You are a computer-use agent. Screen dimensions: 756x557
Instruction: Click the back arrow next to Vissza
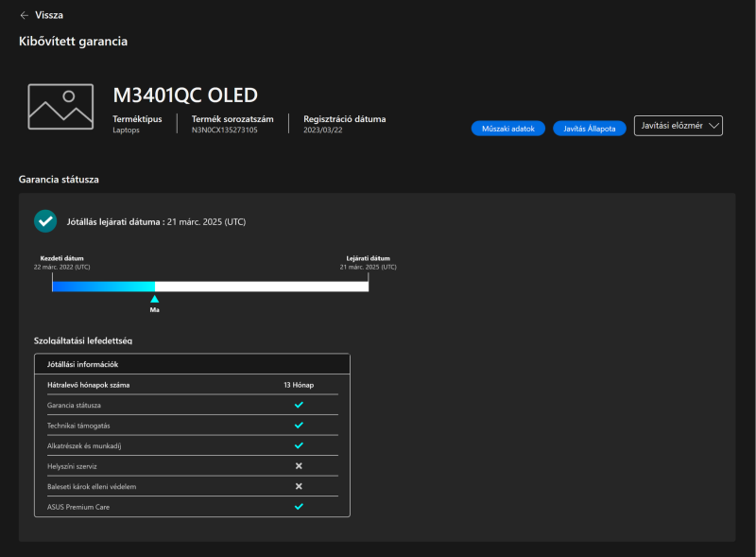click(x=25, y=15)
